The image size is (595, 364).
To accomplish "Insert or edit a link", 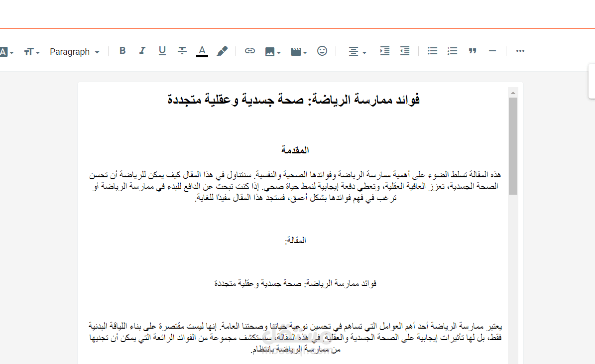I will tap(249, 51).
